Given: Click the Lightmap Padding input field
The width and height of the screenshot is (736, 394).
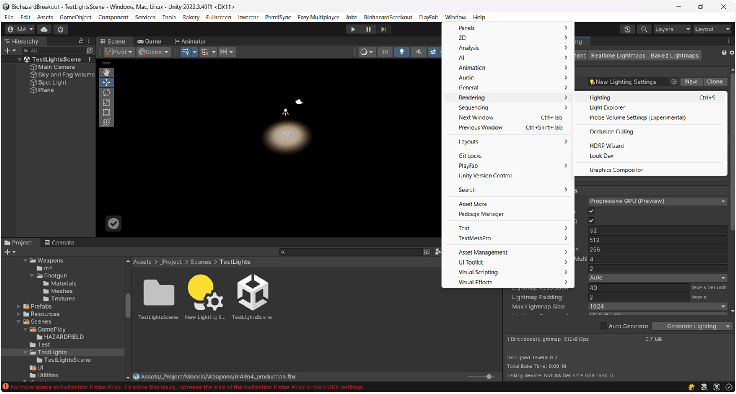Looking at the screenshot, I should tap(638, 297).
